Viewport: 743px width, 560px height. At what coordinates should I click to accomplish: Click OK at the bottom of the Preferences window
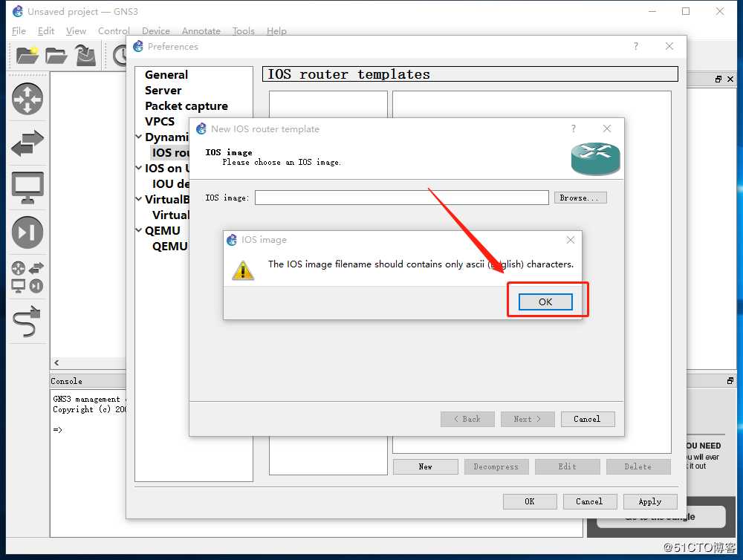coord(530,501)
